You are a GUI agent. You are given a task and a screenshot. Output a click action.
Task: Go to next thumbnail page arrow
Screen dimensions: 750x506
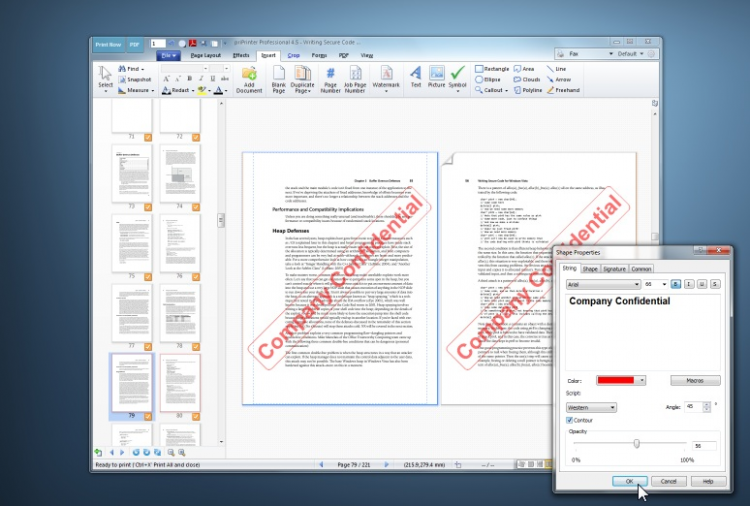(122, 452)
